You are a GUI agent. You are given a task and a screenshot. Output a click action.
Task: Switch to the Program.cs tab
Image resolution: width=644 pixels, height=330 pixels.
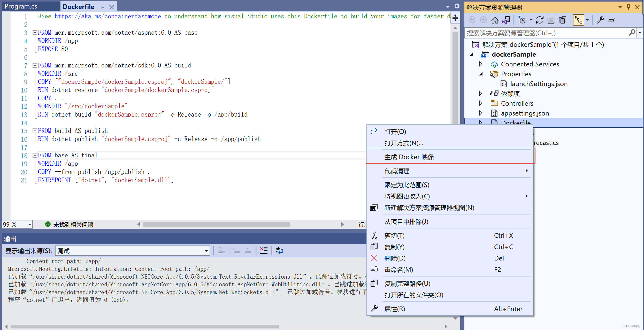tap(21, 6)
